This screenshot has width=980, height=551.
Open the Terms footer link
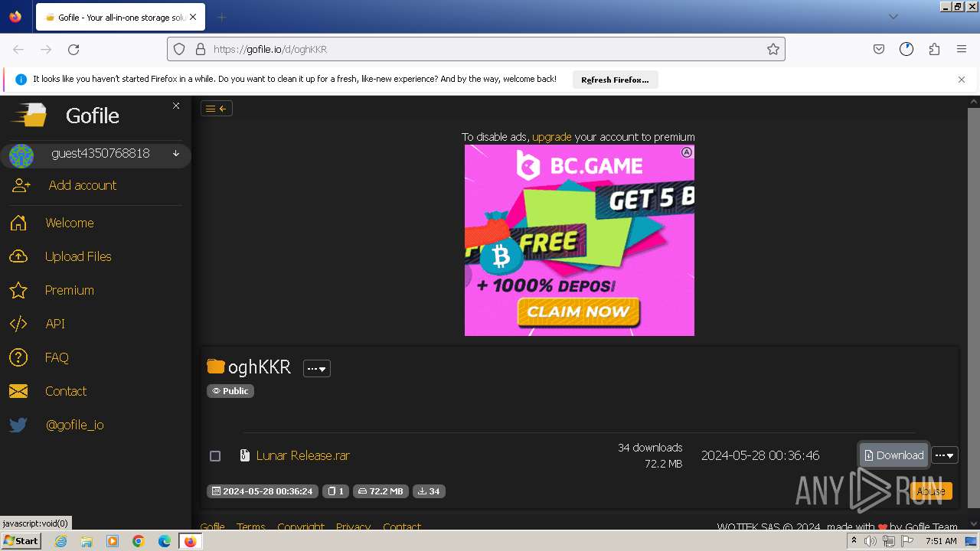point(250,527)
